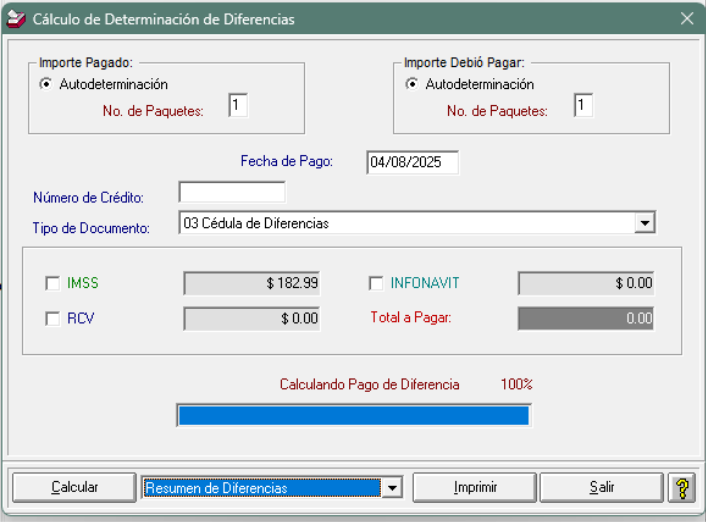Viewport: 706px width, 522px height.
Task: Click the Total a Pagar label
Action: point(411,318)
